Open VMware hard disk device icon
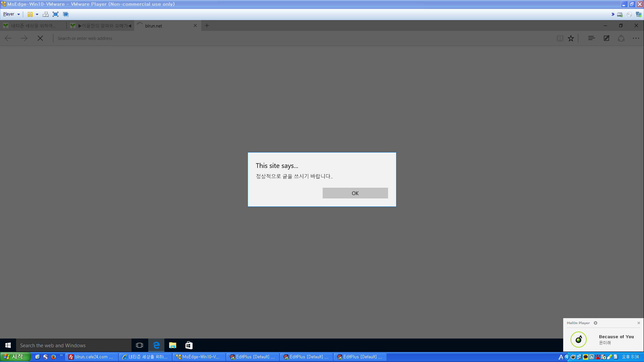 620,14
